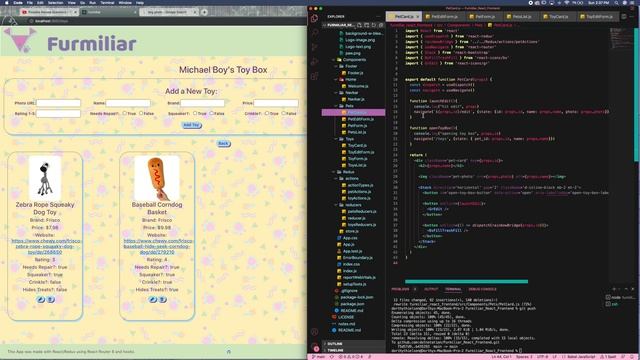Open the Search icon in VS Code activity bar

314,33
